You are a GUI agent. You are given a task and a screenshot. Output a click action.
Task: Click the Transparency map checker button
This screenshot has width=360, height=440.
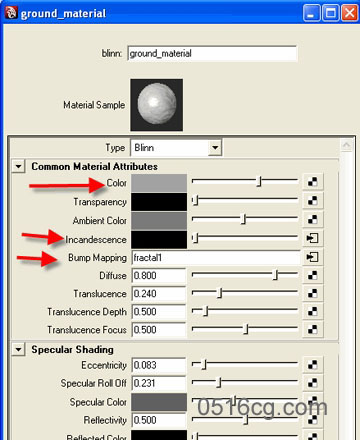click(x=312, y=201)
